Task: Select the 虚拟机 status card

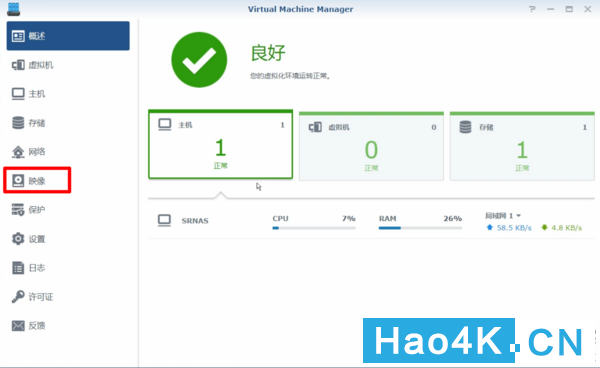Action: [x=371, y=146]
